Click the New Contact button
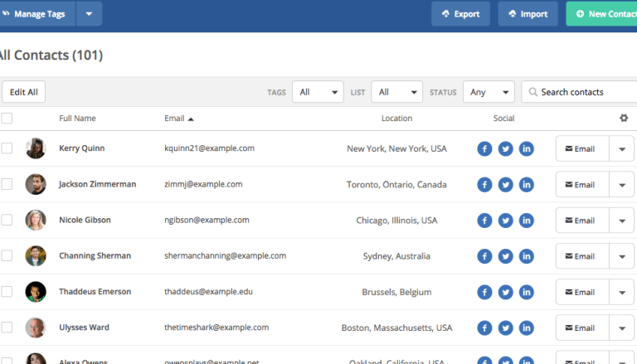 pos(605,14)
